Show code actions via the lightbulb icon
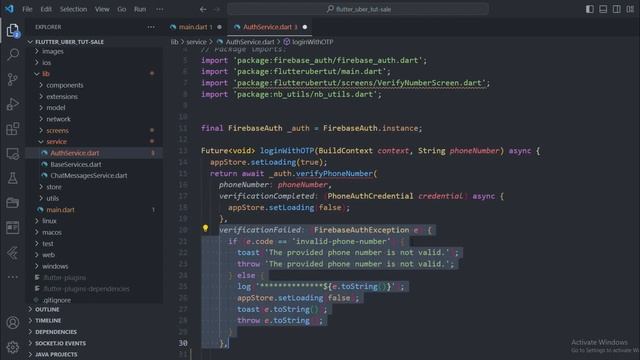Image resolution: width=640 pixels, height=360 pixels. point(205,229)
